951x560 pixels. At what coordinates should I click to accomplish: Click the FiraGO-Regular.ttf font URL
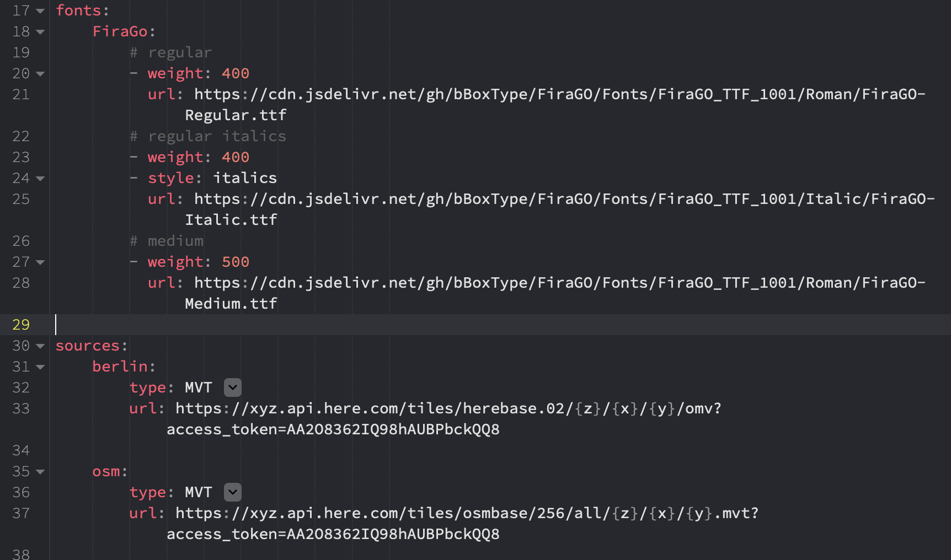click(x=559, y=105)
